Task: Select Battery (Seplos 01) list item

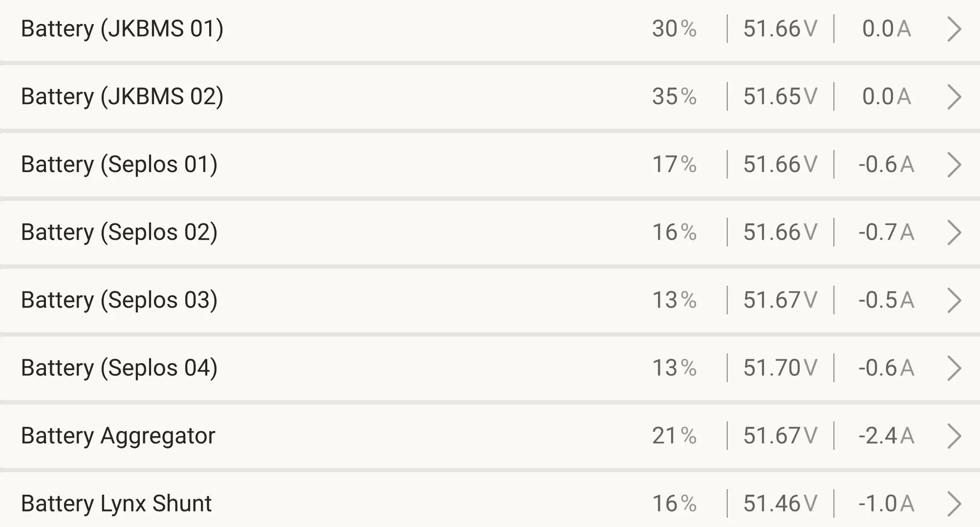Action: point(119,164)
